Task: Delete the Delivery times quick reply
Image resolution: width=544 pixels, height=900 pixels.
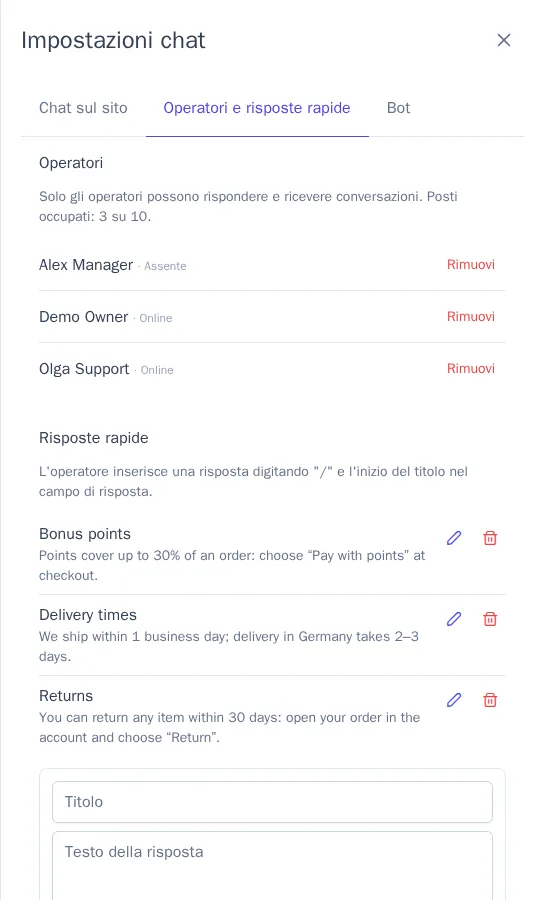Action: [490, 619]
